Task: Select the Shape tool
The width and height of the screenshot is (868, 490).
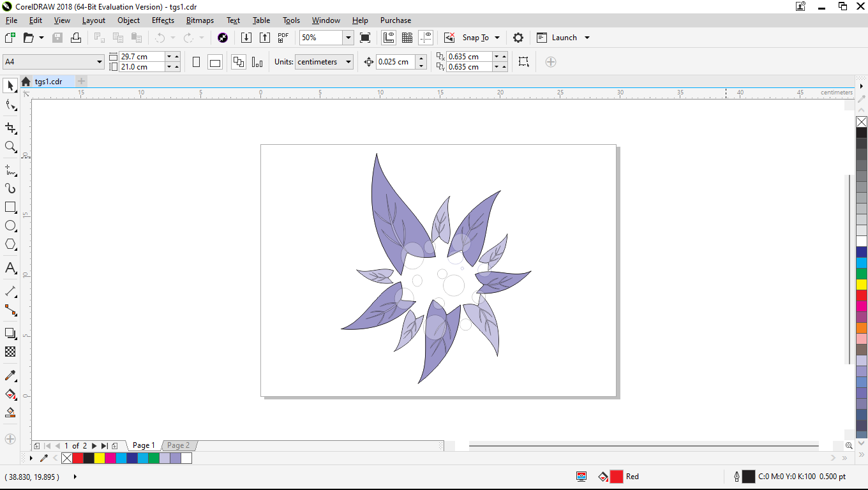Action: click(10, 105)
